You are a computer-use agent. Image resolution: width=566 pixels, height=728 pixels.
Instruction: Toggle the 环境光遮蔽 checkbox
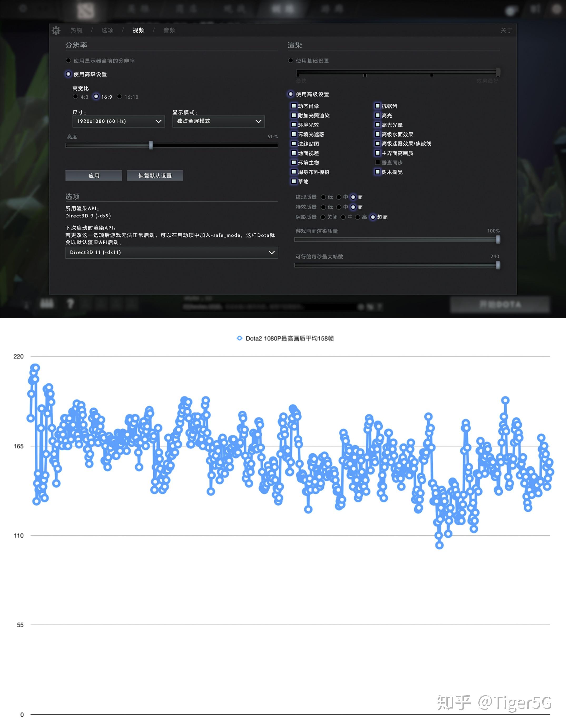click(x=294, y=134)
